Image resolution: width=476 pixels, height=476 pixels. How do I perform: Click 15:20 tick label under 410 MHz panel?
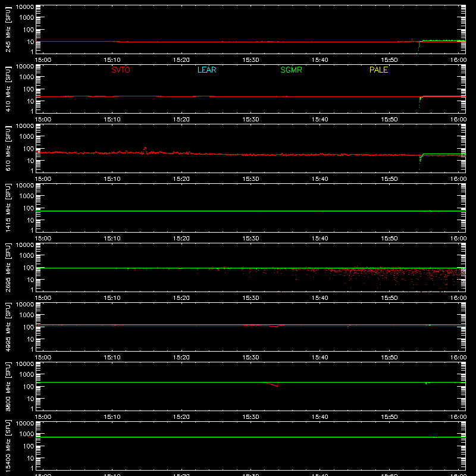coord(181,120)
